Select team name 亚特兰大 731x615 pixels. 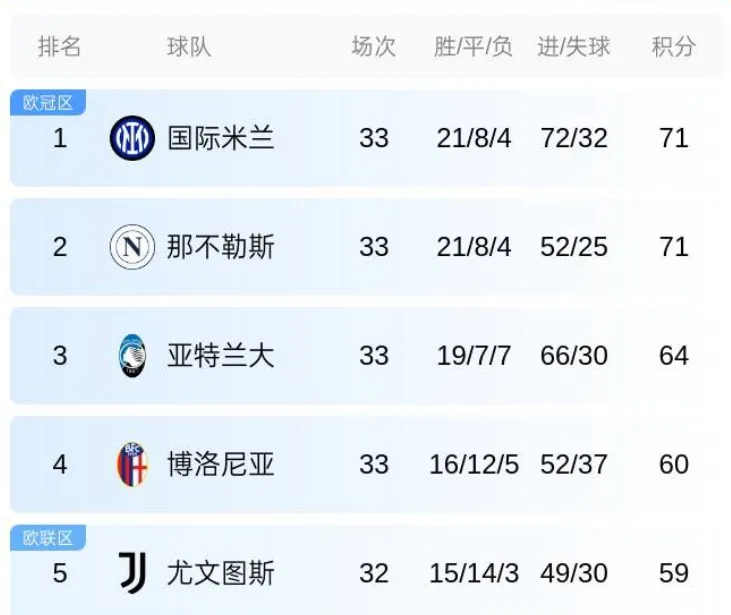pos(221,356)
